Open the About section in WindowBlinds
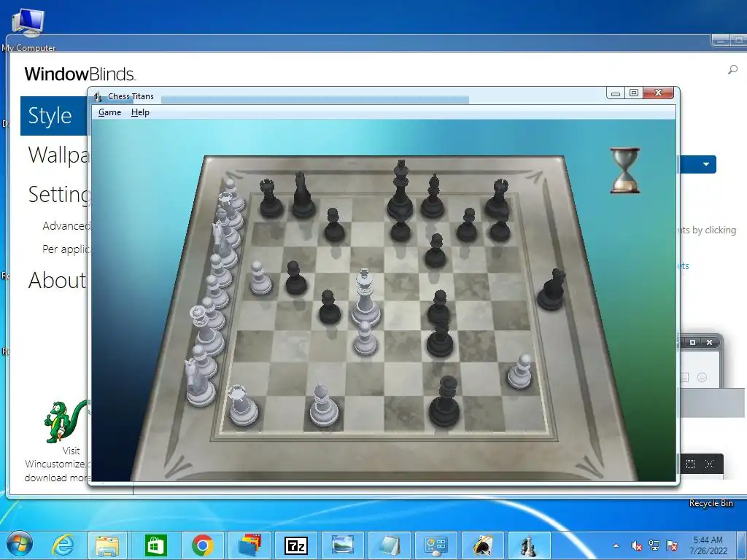747x560 pixels. click(57, 280)
